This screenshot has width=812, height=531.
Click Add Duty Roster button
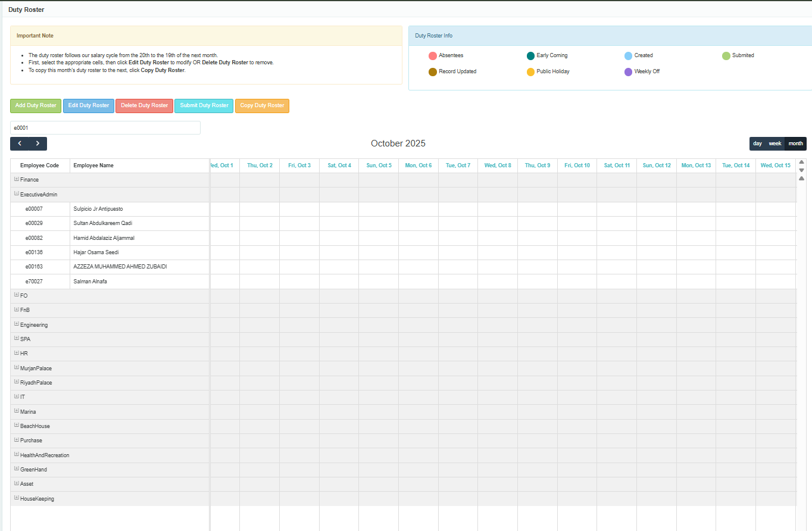[x=36, y=105]
